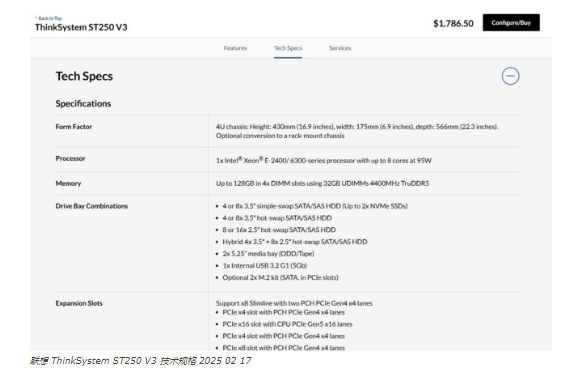573x371 pixels.
Task: Select the Form Factor row label
Action: coord(74,126)
